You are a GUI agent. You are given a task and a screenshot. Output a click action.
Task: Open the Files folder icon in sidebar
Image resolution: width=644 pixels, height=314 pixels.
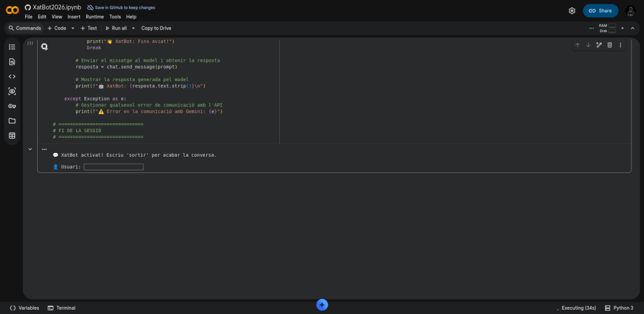coord(12,121)
